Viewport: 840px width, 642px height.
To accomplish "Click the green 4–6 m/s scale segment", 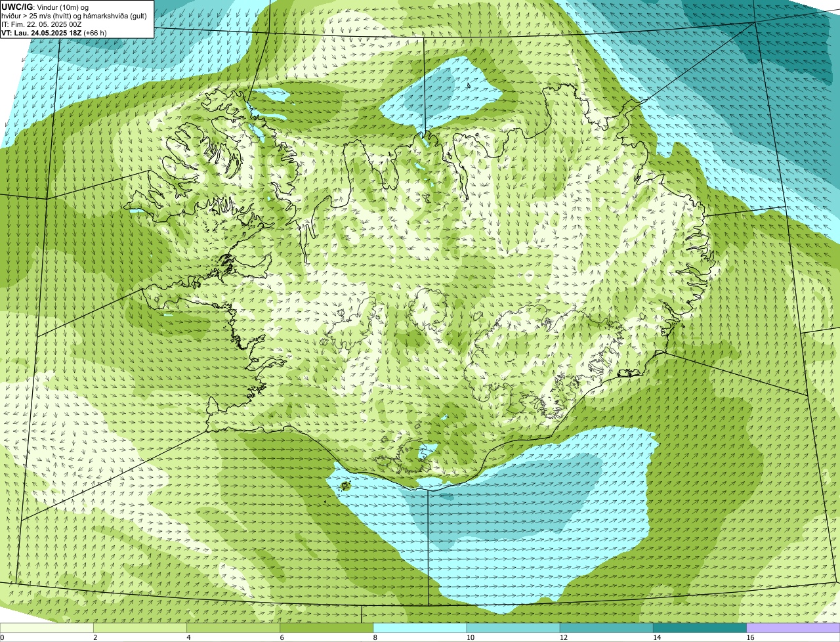I will coord(234,628).
